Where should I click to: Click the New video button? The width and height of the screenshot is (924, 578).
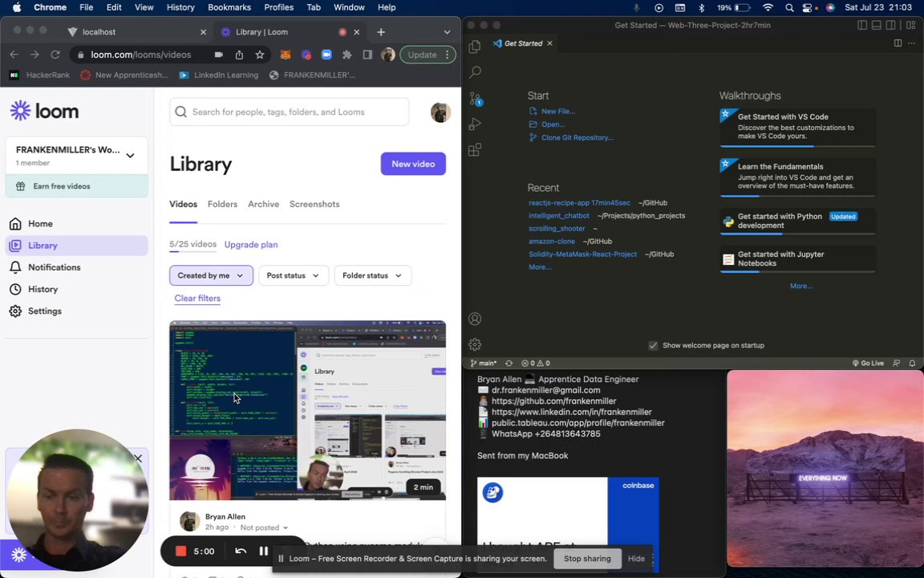pyautogui.click(x=413, y=164)
